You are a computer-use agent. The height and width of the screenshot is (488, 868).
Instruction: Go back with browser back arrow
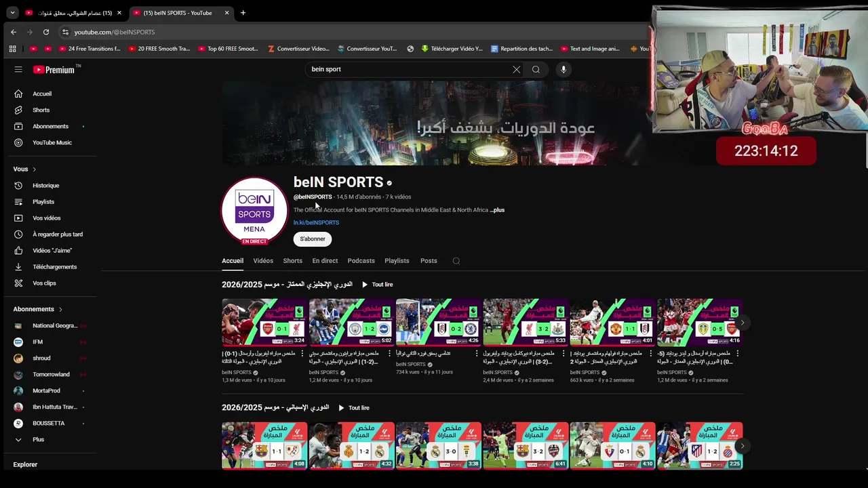point(13,32)
